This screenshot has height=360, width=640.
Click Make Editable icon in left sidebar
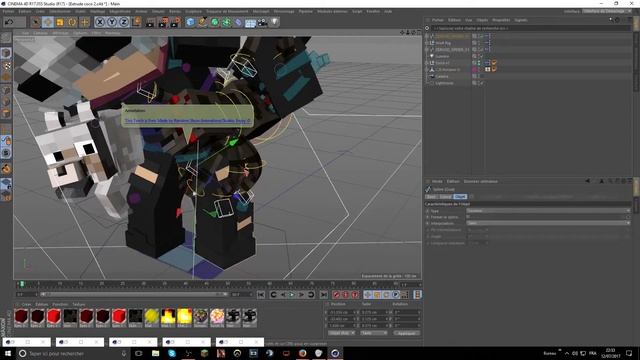click(x=6, y=38)
